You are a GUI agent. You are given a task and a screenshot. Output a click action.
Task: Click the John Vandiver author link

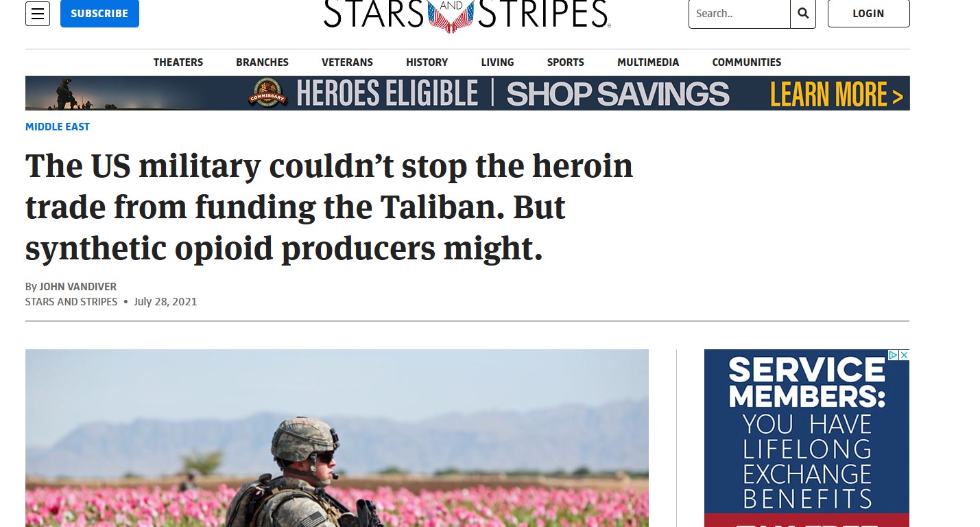(x=77, y=286)
